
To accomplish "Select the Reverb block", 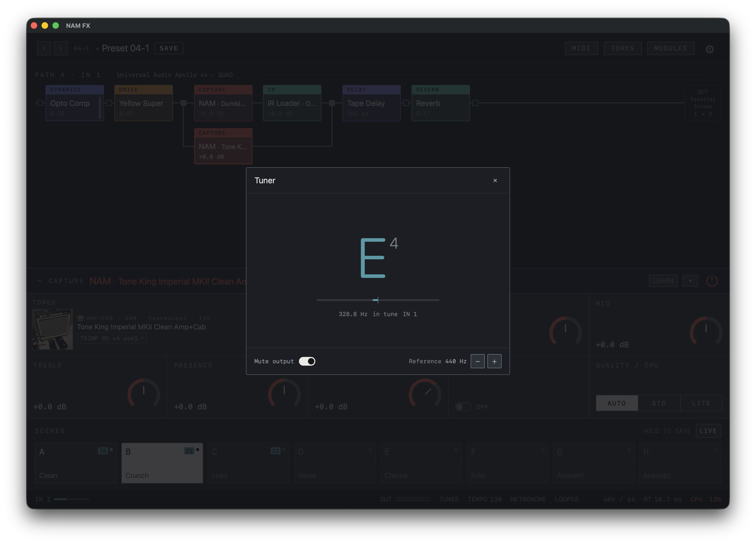I will (440, 103).
